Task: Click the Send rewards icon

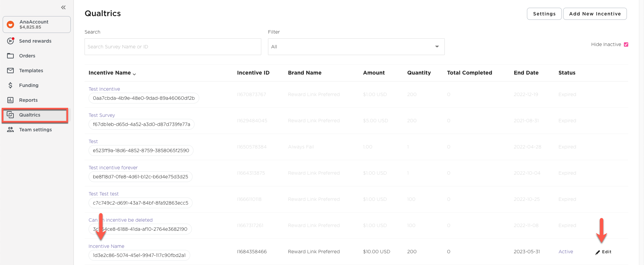Action: pyautogui.click(x=11, y=41)
